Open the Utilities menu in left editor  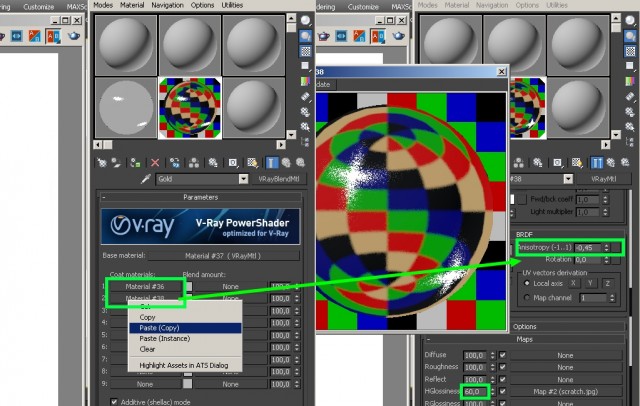[x=232, y=5]
